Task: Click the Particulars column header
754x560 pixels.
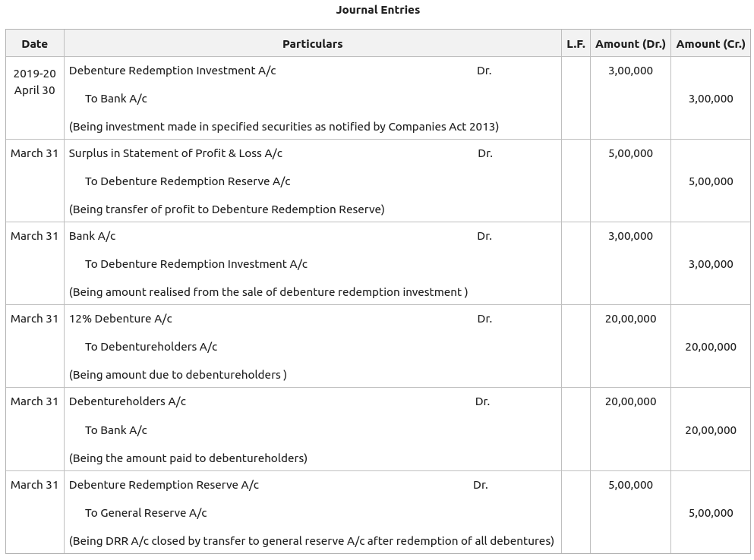Action: pyautogui.click(x=312, y=44)
